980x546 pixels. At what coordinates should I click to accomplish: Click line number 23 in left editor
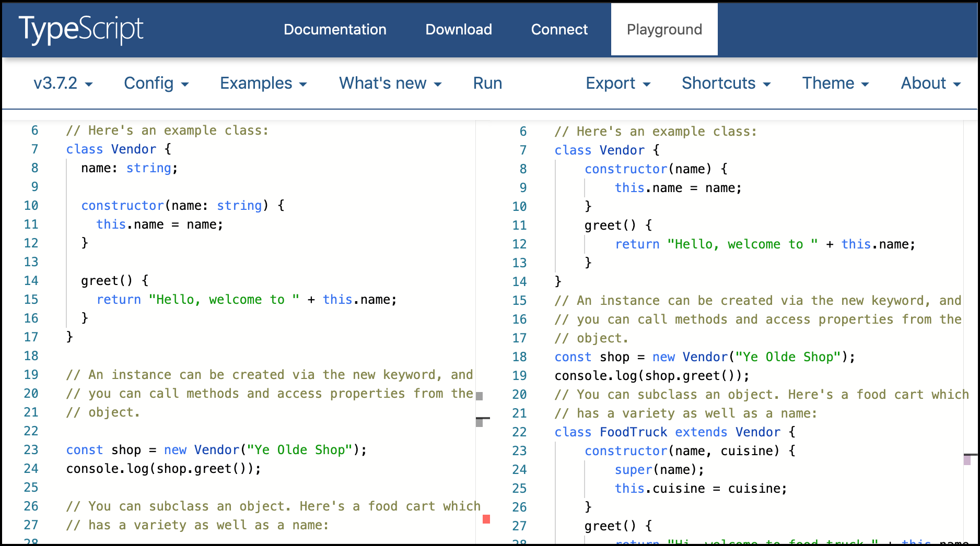tap(31, 449)
